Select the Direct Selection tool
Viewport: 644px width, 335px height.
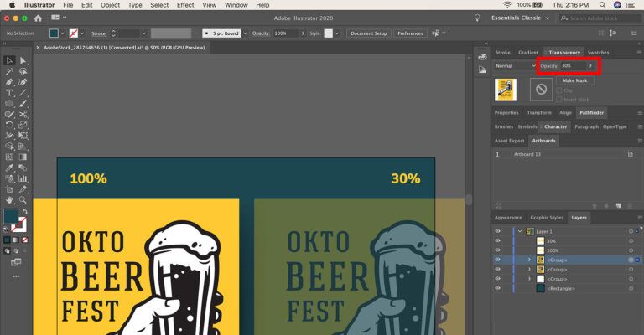pyautogui.click(x=23, y=60)
